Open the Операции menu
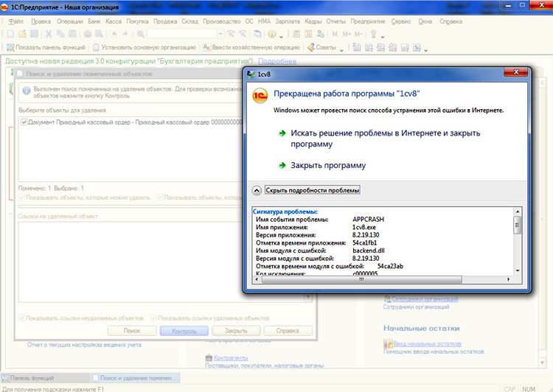The image size is (553, 392). [x=70, y=21]
